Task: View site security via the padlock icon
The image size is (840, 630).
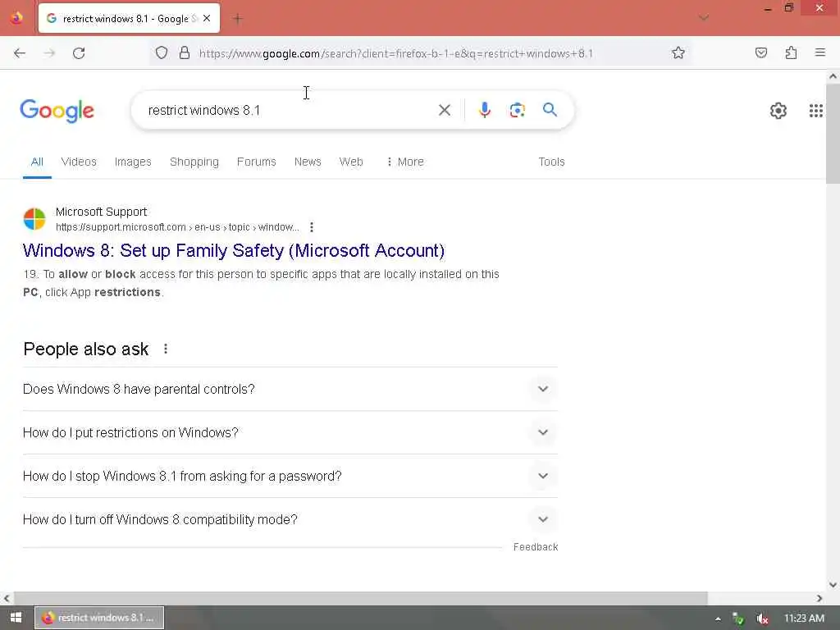Action: pyautogui.click(x=185, y=52)
